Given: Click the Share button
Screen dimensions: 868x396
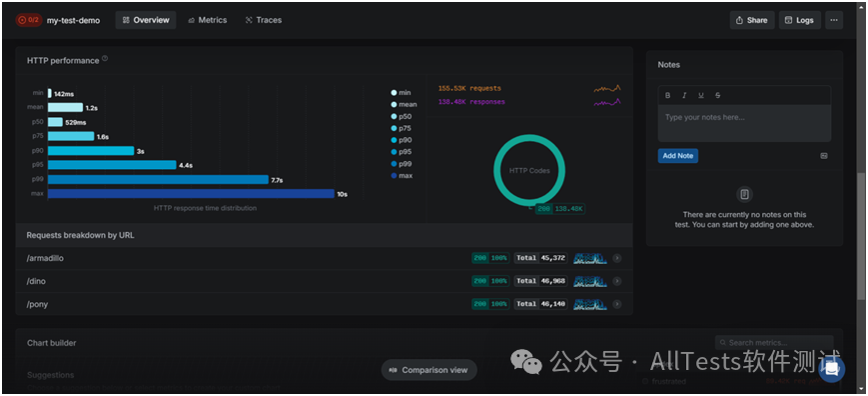Looking at the screenshot, I should (752, 20).
